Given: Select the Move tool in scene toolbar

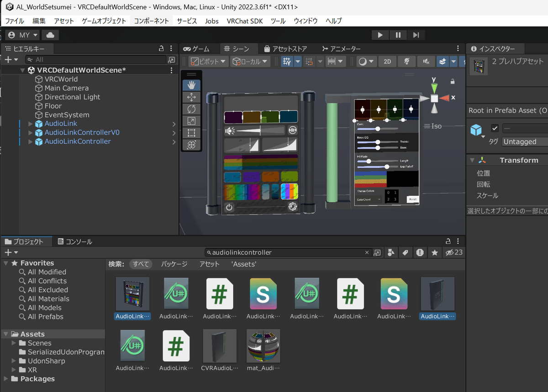Looking at the screenshot, I should coord(191,97).
